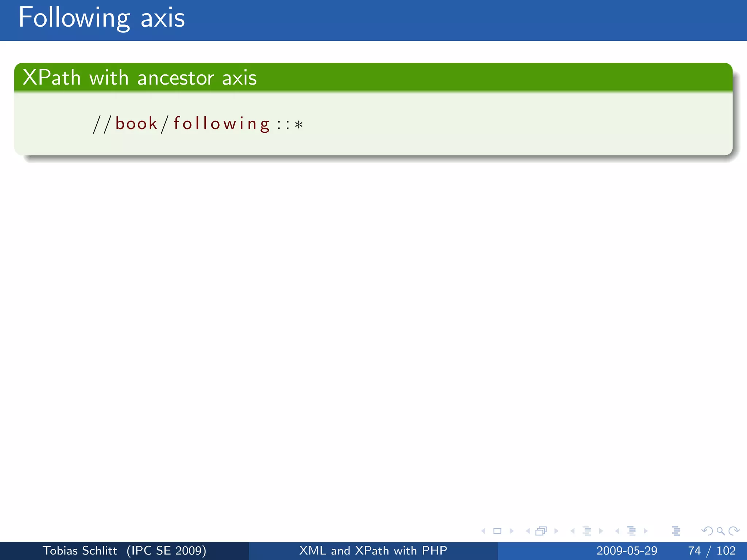Click the //book/following::* XPath code
This screenshot has width=747, height=560.
pyautogui.click(x=198, y=124)
